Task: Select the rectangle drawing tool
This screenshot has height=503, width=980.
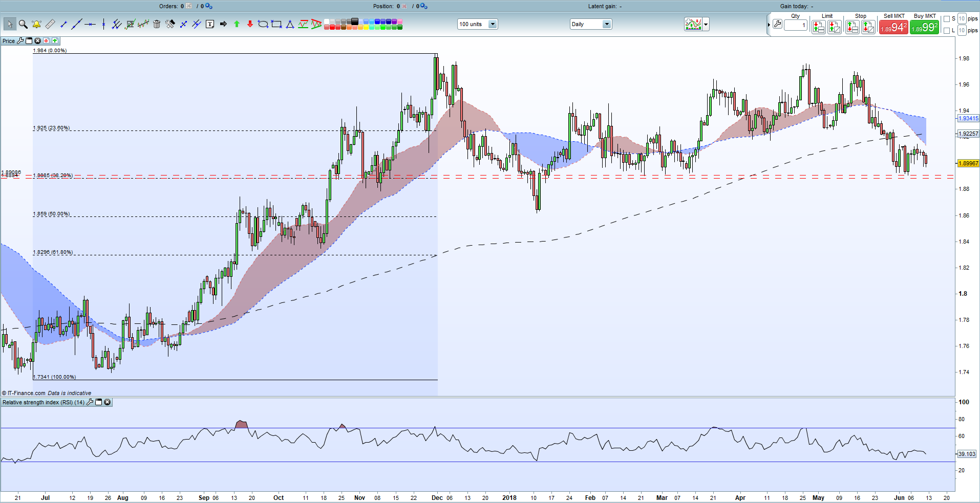Action: point(276,24)
